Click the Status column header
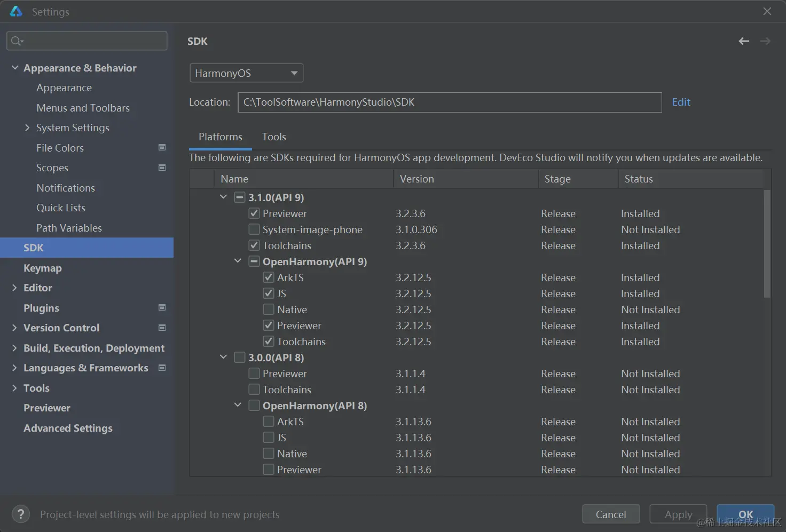 (x=690, y=179)
